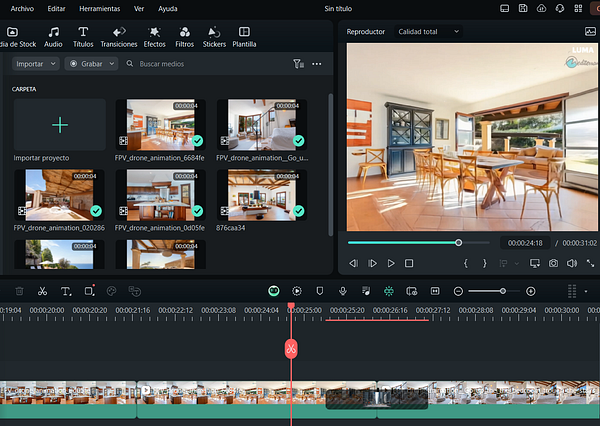Select the scissors split tool in timeline toolbar
Screen dimensions: 600x426
pyautogui.click(x=42, y=291)
